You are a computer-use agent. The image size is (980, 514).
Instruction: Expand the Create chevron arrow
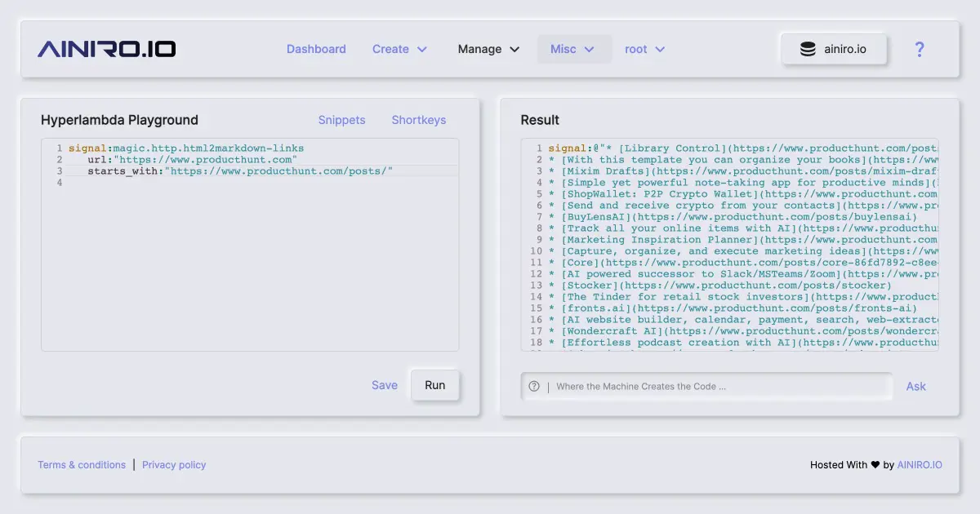click(422, 49)
